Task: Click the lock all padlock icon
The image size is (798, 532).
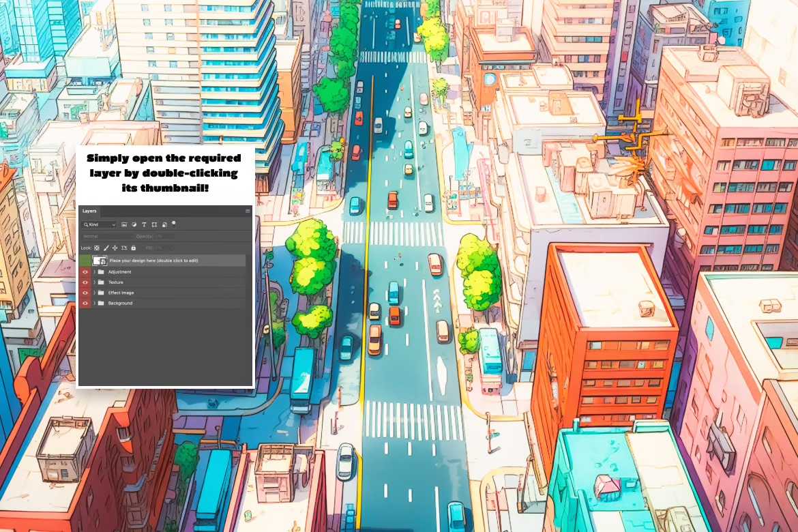Action: (x=133, y=248)
